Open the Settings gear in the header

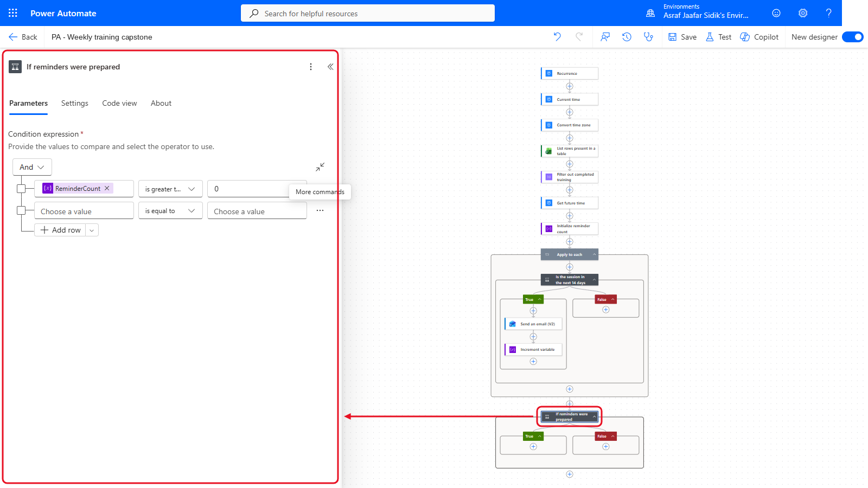[803, 13]
